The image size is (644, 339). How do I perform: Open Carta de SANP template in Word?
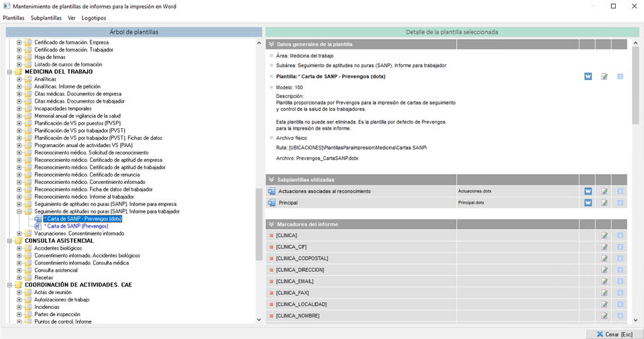[588, 77]
